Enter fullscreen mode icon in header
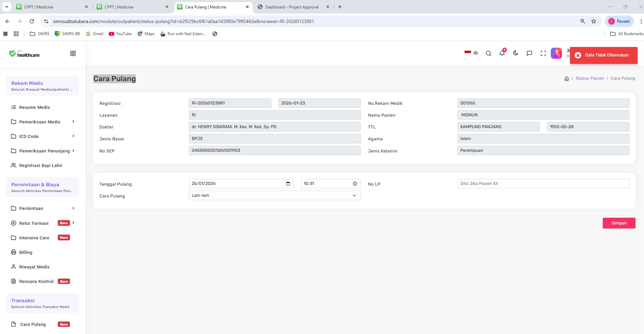This screenshot has width=644, height=334. point(543,53)
